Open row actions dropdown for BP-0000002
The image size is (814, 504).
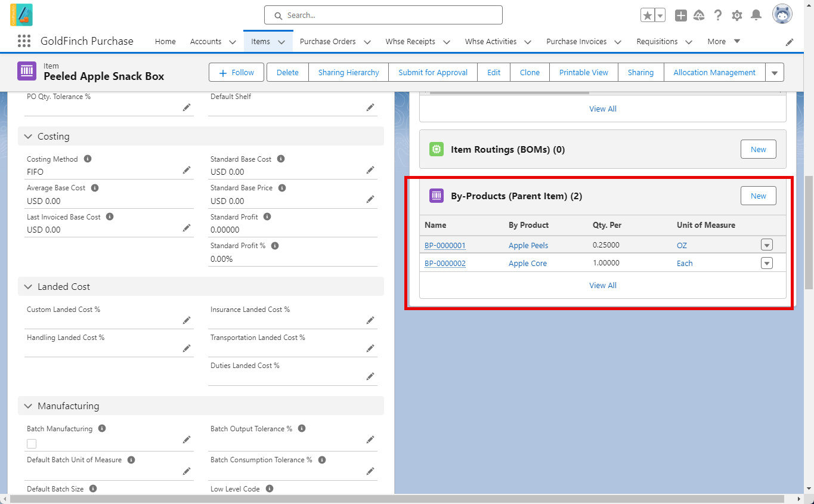(x=767, y=263)
